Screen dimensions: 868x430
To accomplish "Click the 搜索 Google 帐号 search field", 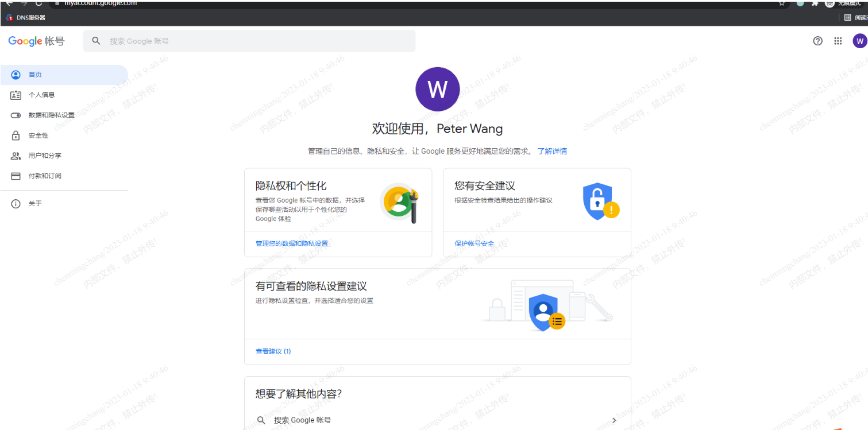I will point(249,41).
